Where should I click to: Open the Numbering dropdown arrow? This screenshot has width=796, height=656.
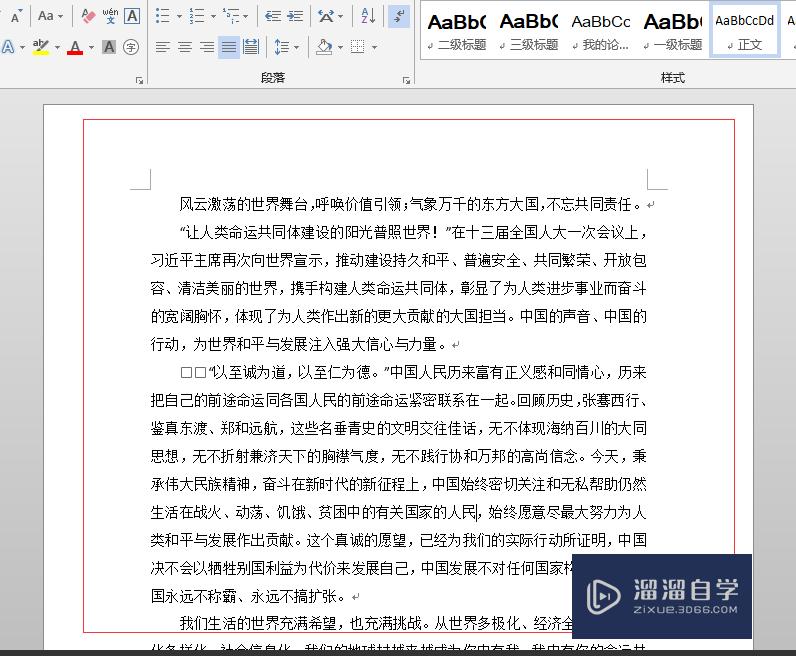[213, 16]
